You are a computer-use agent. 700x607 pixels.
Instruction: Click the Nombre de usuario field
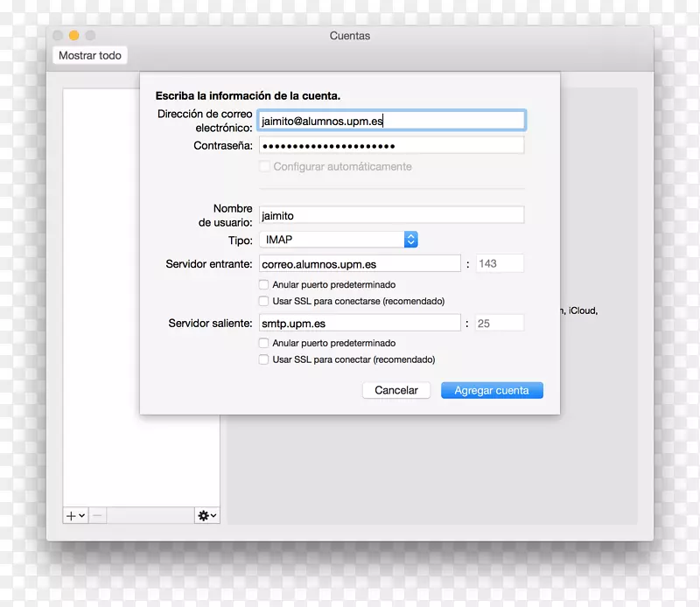[x=391, y=215]
